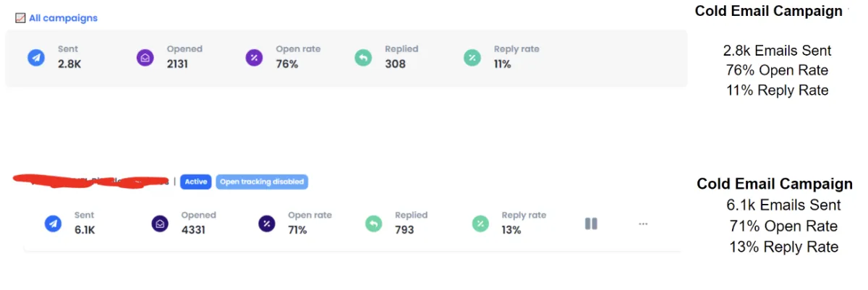Click the green Replied arrow icon showing 308

click(363, 57)
